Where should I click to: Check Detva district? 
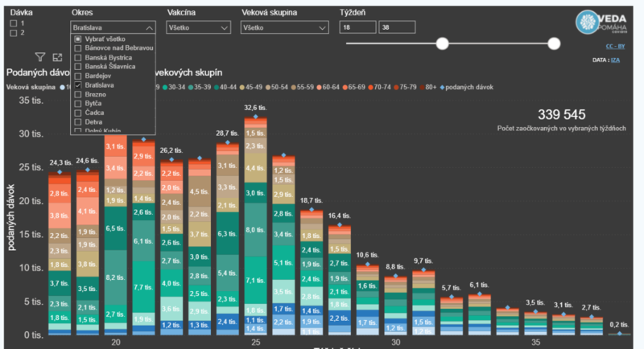click(78, 121)
